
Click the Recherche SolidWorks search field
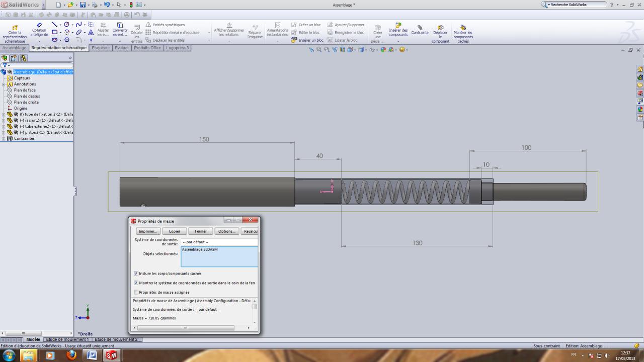click(578, 5)
